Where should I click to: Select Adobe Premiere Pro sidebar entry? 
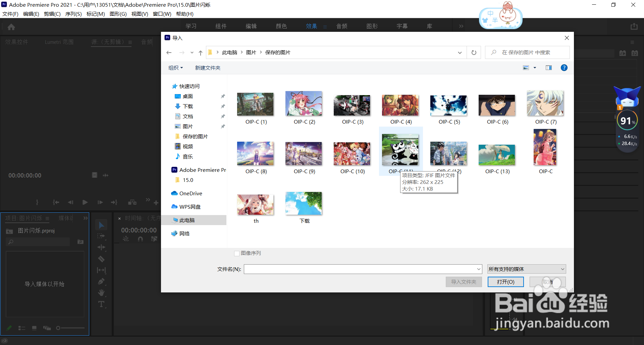tap(199, 170)
